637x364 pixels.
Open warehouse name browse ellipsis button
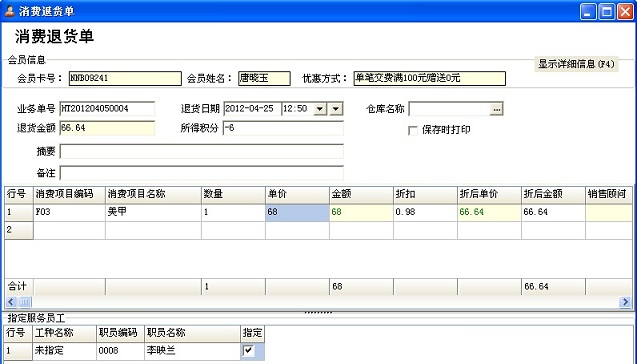[496, 109]
